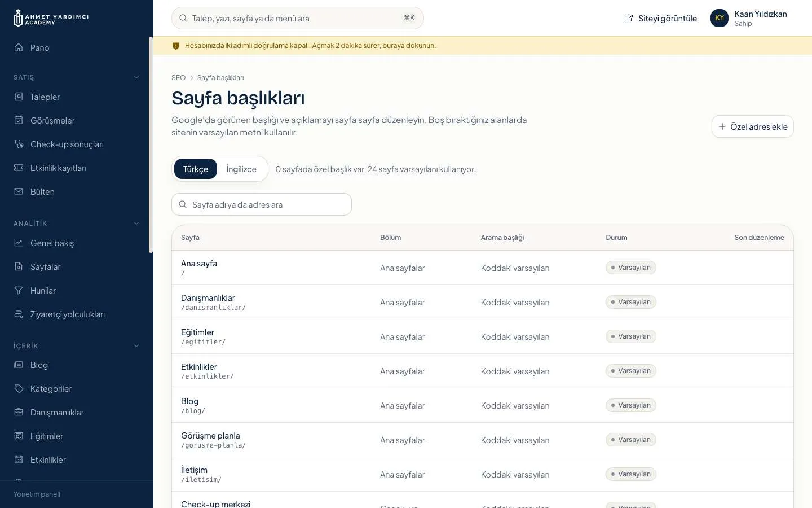Open the Pano home icon

(19, 47)
